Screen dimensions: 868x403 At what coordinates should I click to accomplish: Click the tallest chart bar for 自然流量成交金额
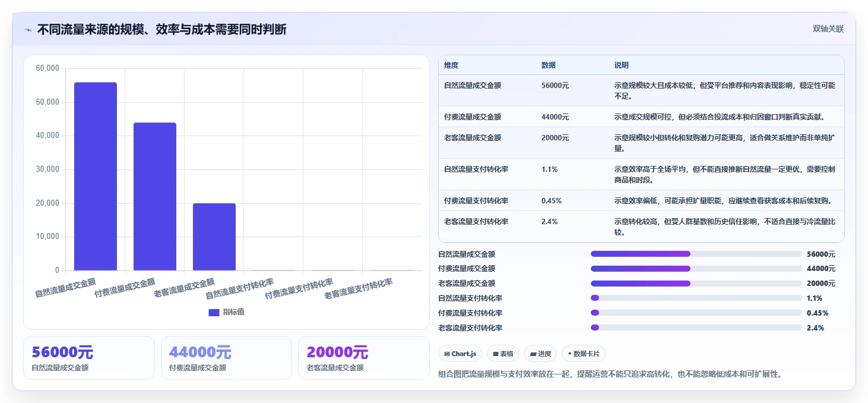[96, 177]
